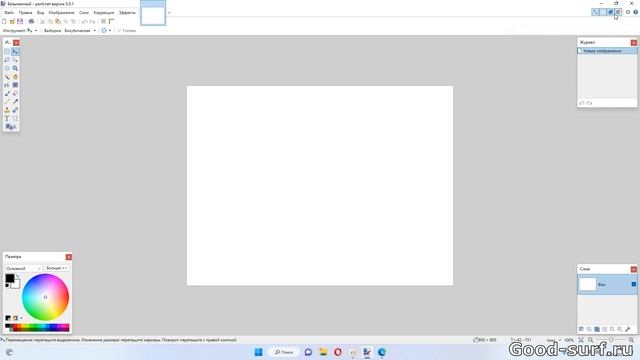Click the undo arrow in Журнал panel

tap(582, 103)
